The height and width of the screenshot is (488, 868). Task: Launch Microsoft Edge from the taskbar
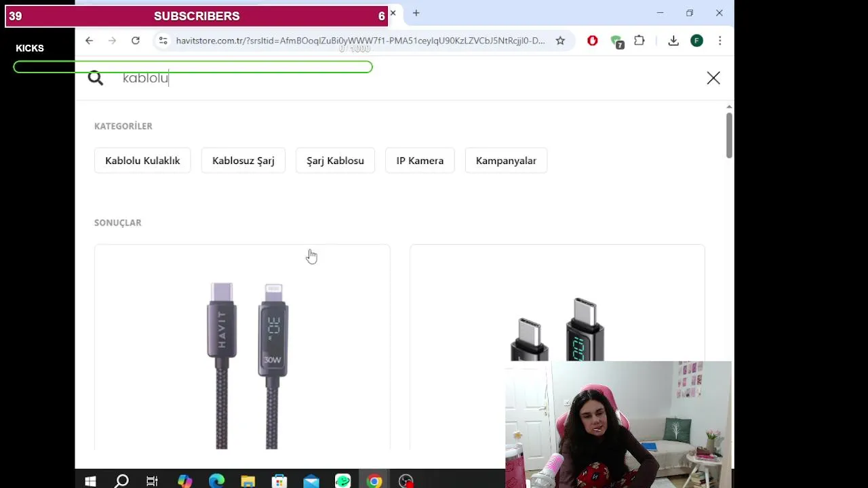click(216, 481)
